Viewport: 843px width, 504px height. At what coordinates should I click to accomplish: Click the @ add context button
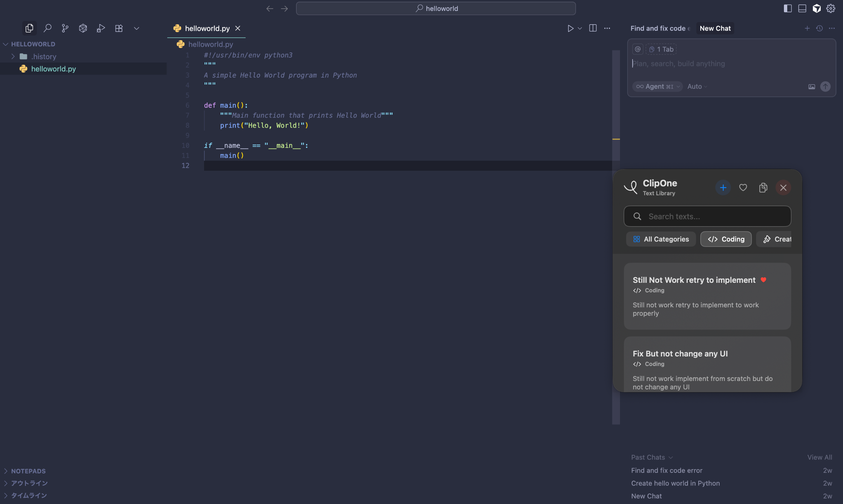(x=638, y=49)
